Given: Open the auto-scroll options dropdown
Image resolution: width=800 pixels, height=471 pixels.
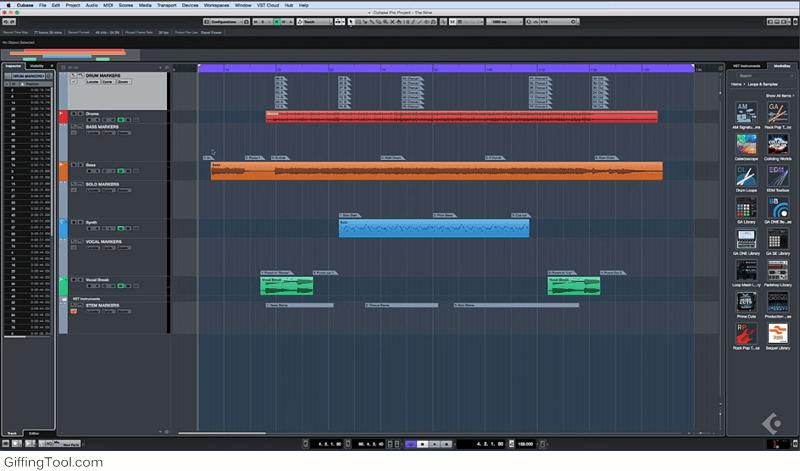Looking at the screenshot, I should click(344, 22).
